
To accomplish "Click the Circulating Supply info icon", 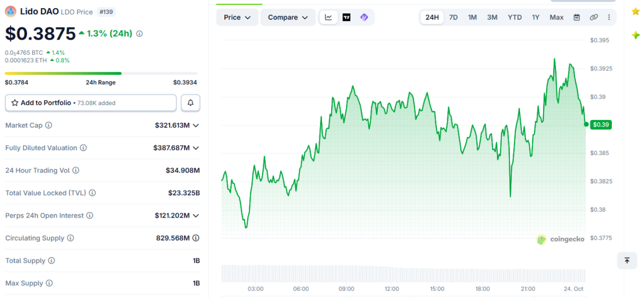I will click(70, 238).
